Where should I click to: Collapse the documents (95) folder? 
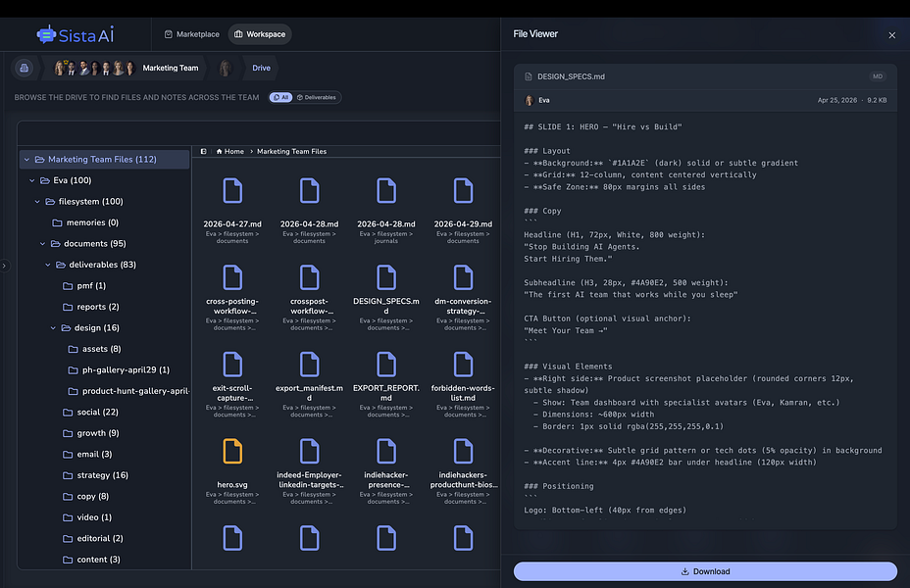pos(42,244)
